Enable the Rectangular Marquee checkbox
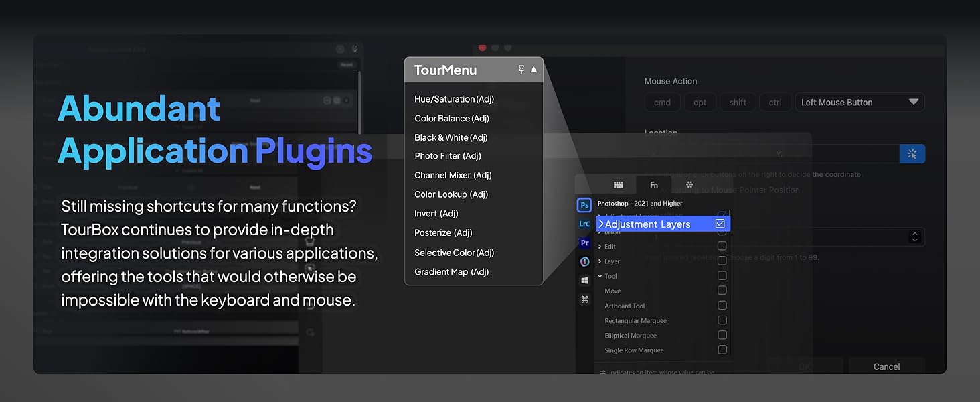The width and height of the screenshot is (980, 402). (722, 320)
